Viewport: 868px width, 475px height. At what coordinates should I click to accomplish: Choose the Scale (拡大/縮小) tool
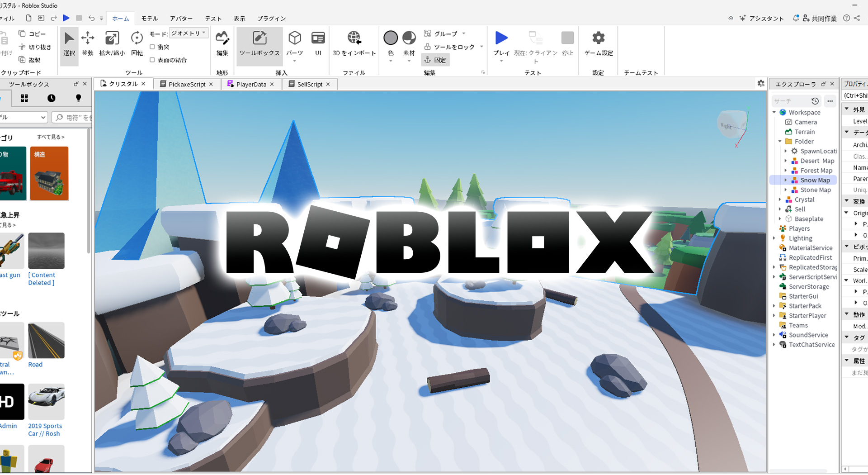tap(112, 43)
